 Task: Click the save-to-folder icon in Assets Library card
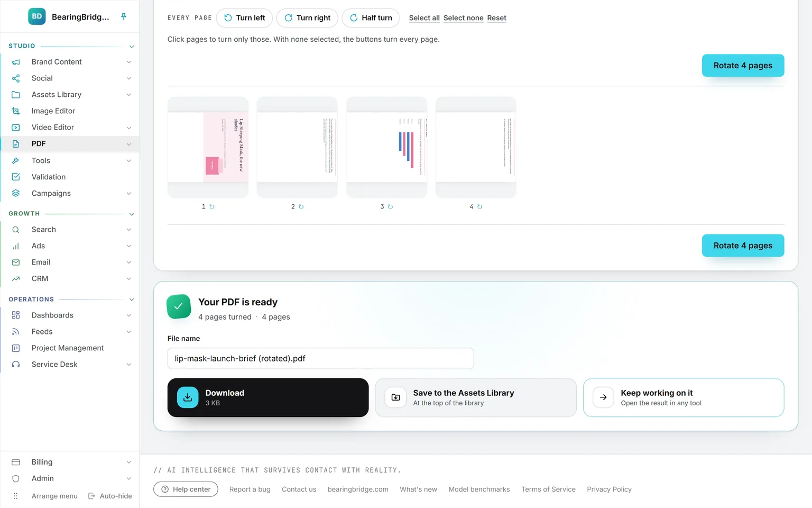click(x=395, y=397)
